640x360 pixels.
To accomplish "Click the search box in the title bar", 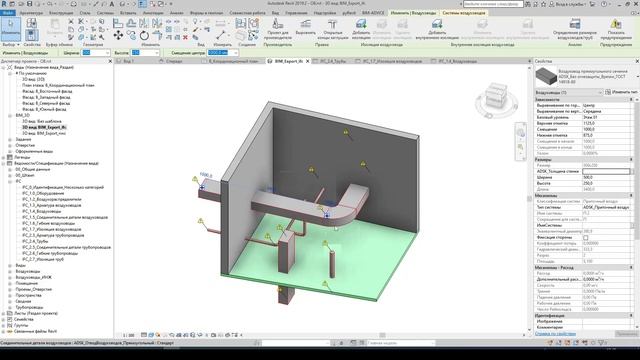I will (x=493, y=4).
